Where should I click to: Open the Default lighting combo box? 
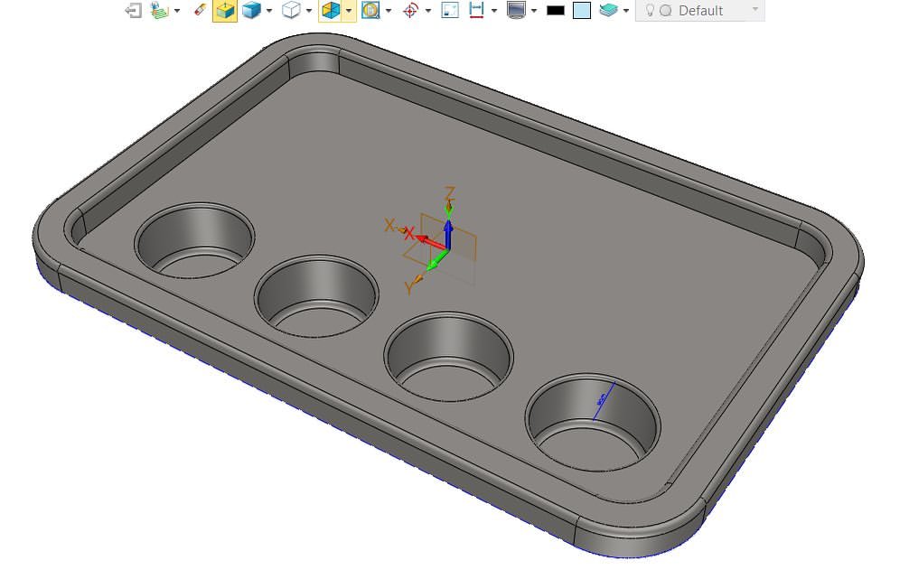(x=700, y=11)
